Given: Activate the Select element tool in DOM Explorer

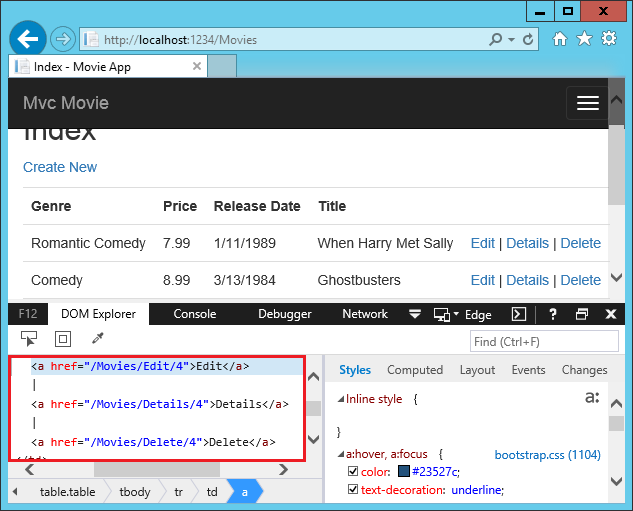Looking at the screenshot, I should click(x=29, y=339).
